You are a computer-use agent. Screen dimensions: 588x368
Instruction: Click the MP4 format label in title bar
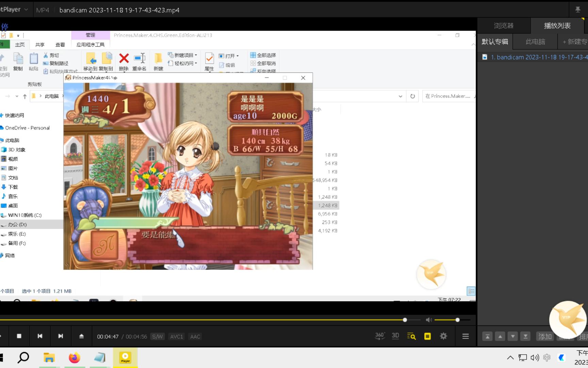[x=43, y=10]
